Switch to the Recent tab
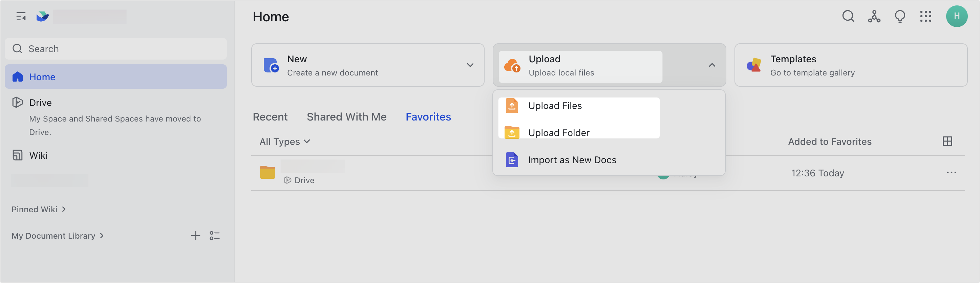 270,117
